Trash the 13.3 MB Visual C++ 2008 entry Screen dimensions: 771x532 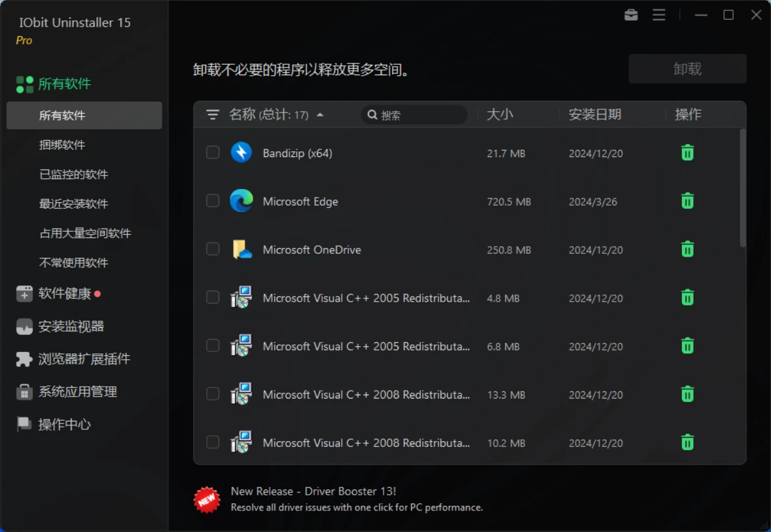coord(687,394)
